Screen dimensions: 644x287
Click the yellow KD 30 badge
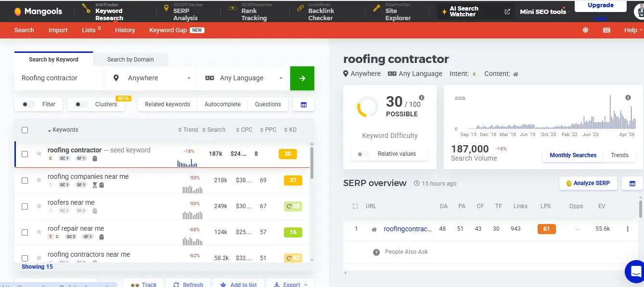[288, 154]
